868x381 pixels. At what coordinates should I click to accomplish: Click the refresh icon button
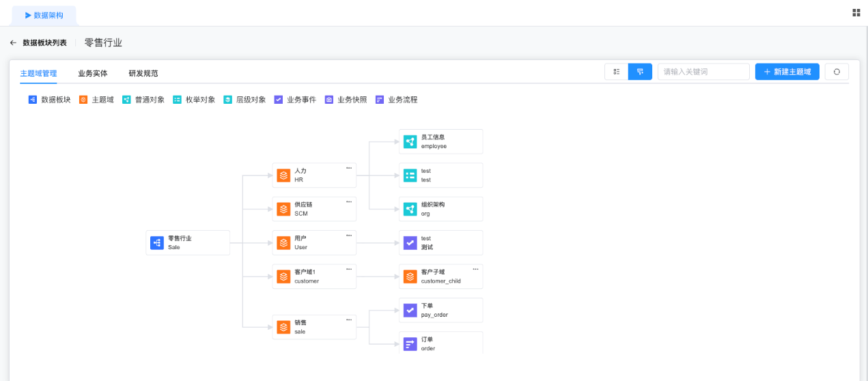[837, 72]
